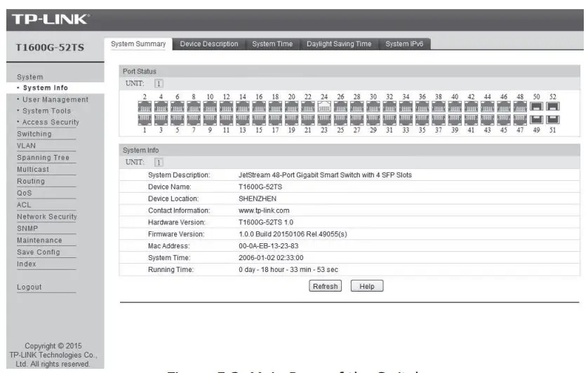Click www.tp-link.com contact information value
Viewport: 588px width, 373px height.
(264, 210)
